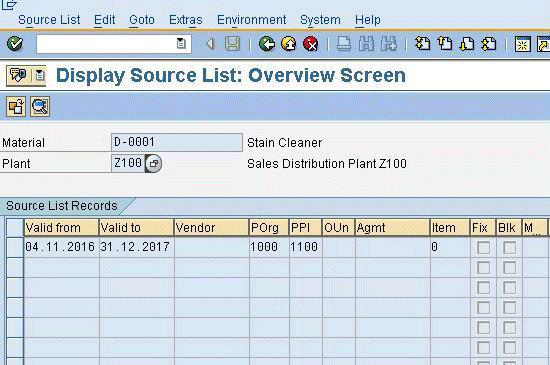Toggle Blk checkbox in the fourth table row

509,308
